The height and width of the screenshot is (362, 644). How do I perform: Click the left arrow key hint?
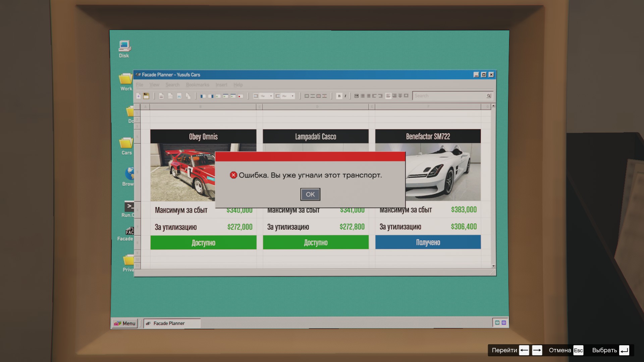(x=524, y=350)
